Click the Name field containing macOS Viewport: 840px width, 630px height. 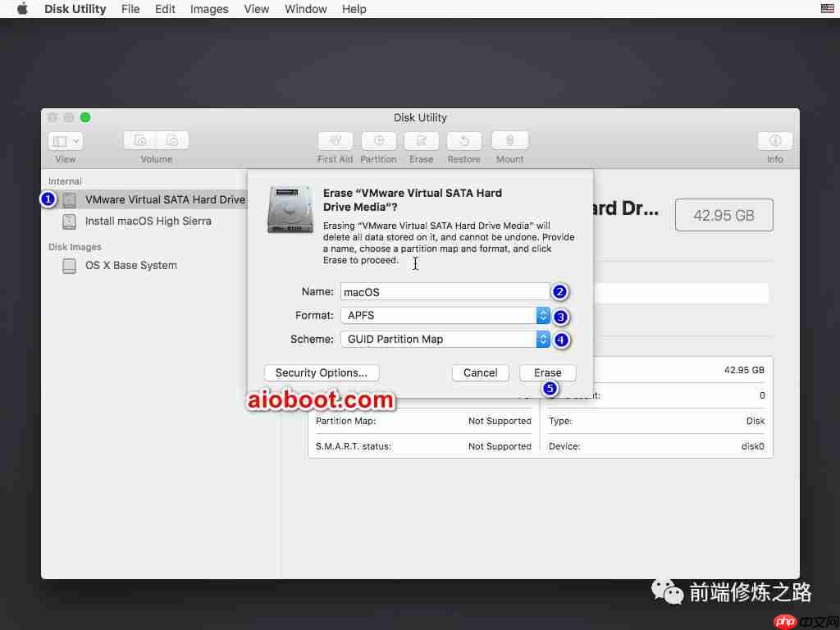[x=445, y=292]
